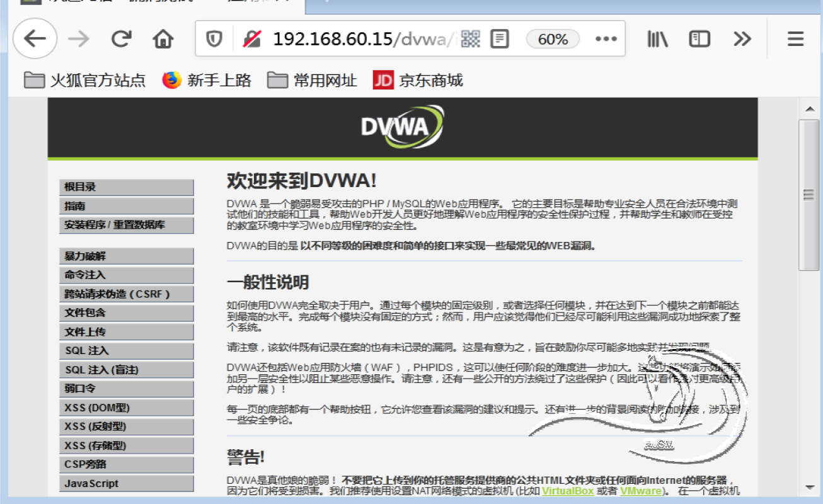823x504 pixels.
Task: Select SQL 注入 in the DVWA sidebar
Action: coord(126,350)
